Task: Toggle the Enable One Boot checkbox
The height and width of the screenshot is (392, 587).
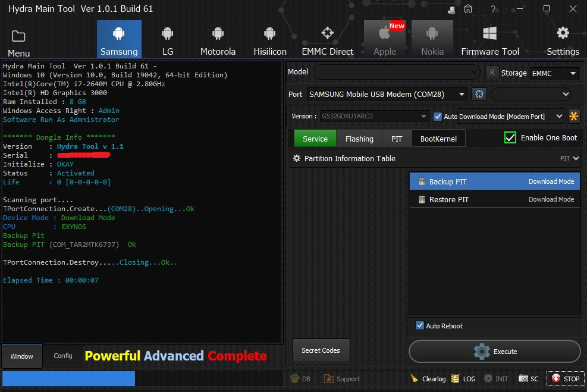Action: pyautogui.click(x=510, y=138)
